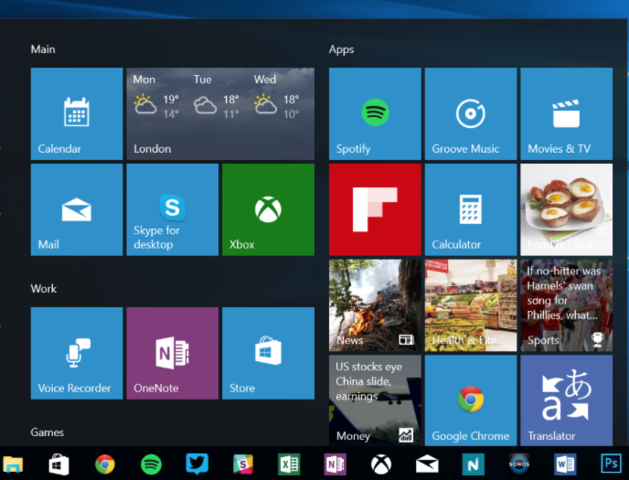Launch Photoshop from the taskbar
Image resolution: width=629 pixels, height=480 pixels.
[611, 464]
